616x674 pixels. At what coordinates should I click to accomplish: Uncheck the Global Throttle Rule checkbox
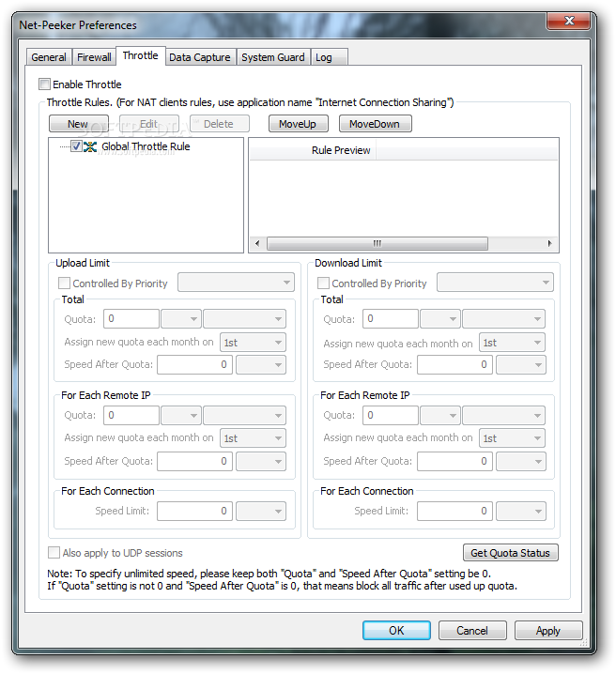pyautogui.click(x=76, y=146)
